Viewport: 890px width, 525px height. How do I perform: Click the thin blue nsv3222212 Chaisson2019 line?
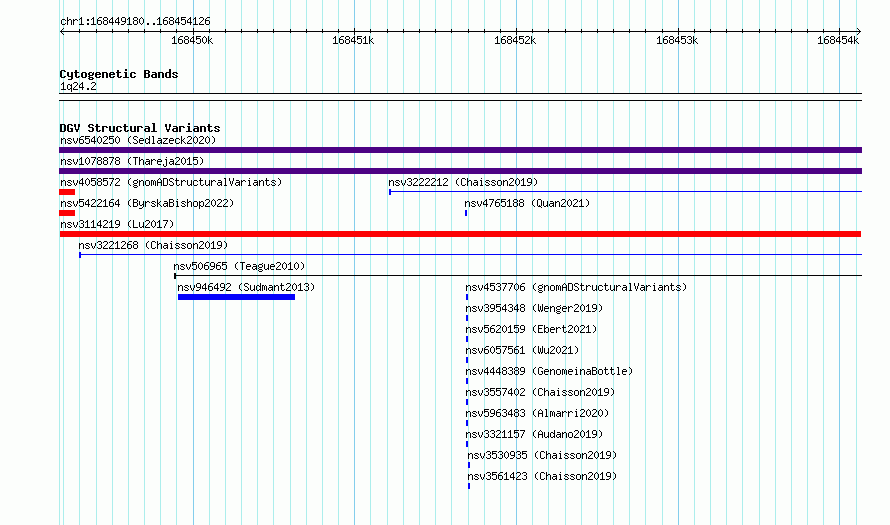(x=625, y=192)
